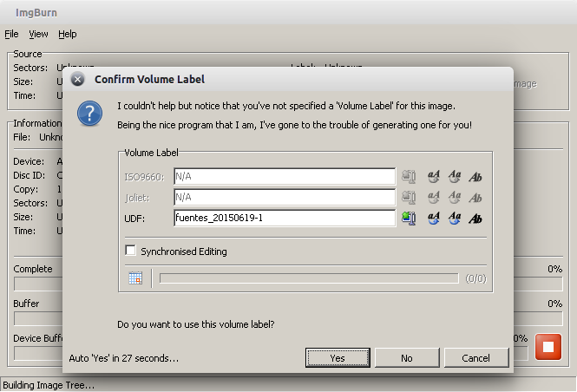This screenshot has width=577, height=392.
Task: Click the Auto 'Yes' countdown text
Action: tap(123, 358)
